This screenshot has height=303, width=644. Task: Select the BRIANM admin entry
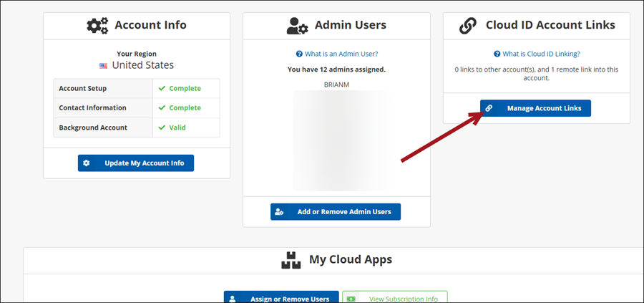click(336, 84)
